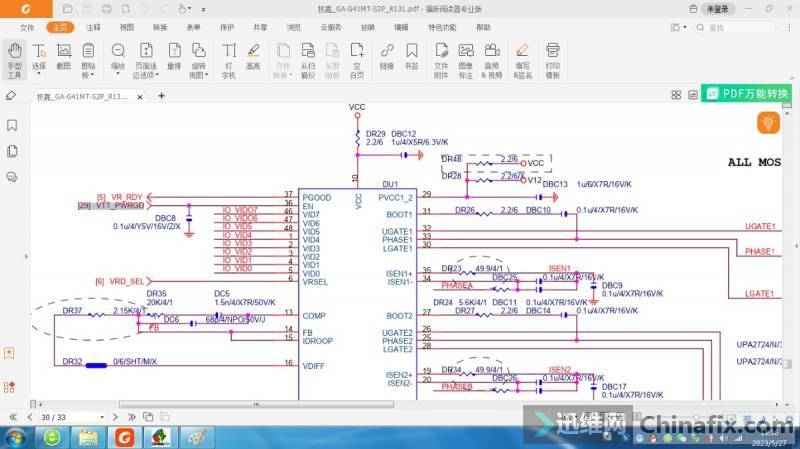This screenshot has height=449, width=800.
Task: Switch to the 共享 ribbon tab
Action: (x=260, y=28)
